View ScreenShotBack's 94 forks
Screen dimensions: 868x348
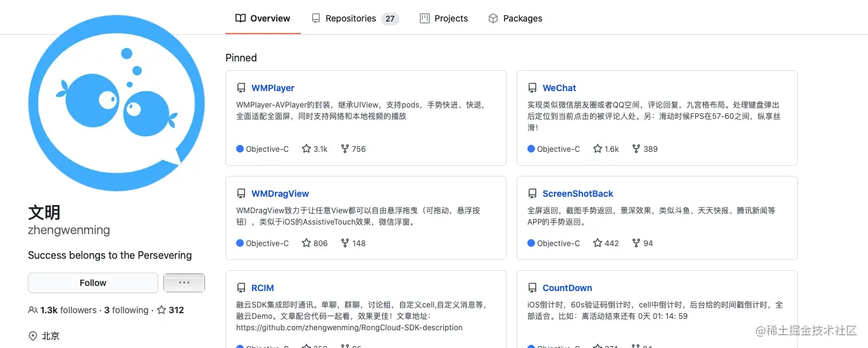coord(642,243)
